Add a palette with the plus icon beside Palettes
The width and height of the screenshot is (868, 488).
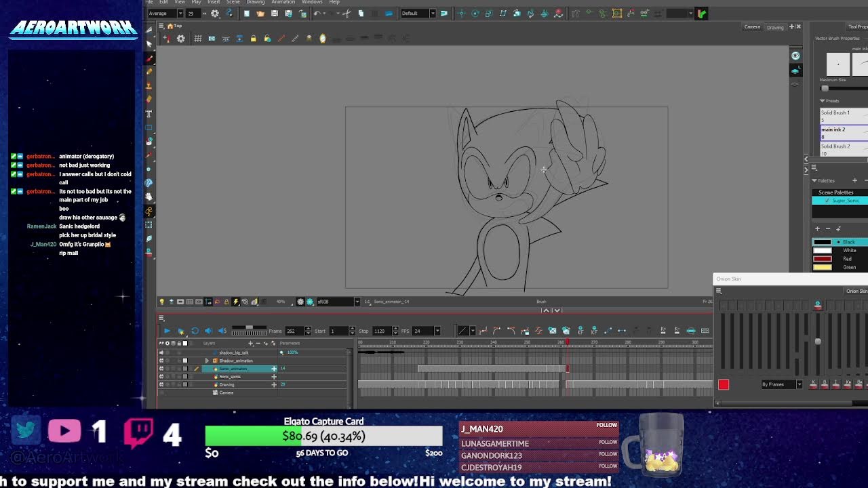click(x=854, y=181)
